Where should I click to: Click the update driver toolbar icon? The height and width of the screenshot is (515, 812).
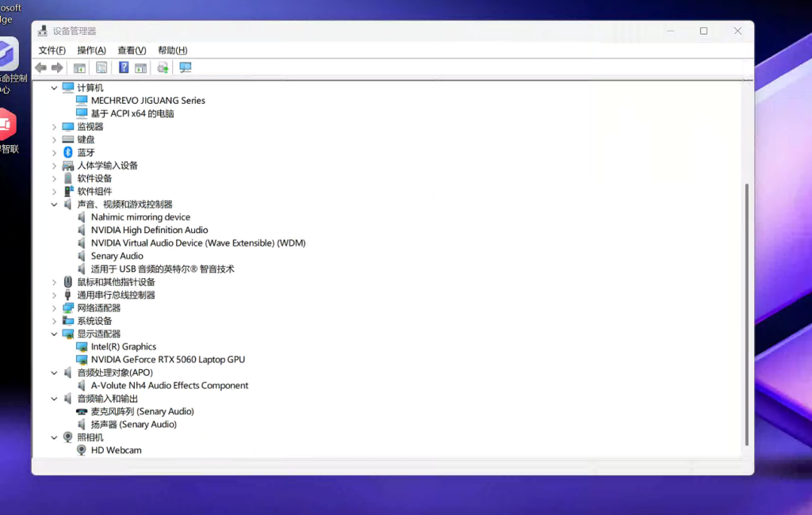pyautogui.click(x=163, y=68)
